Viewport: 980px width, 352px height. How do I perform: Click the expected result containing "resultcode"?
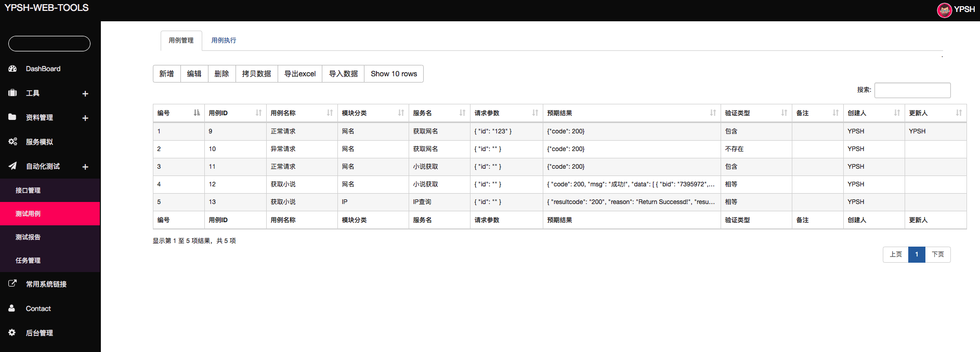click(x=631, y=202)
